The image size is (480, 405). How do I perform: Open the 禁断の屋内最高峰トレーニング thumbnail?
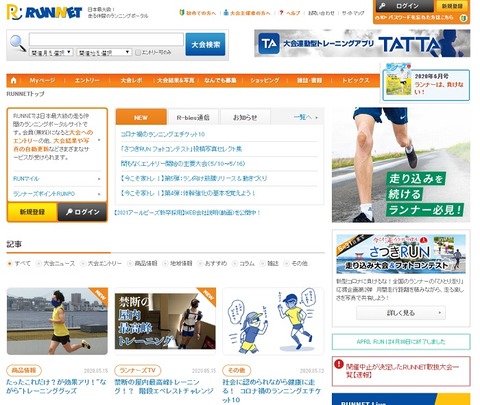coord(165,321)
